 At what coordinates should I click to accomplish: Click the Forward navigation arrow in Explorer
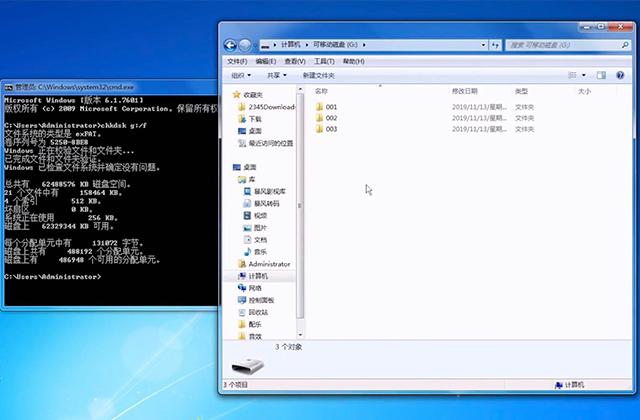[x=245, y=45]
